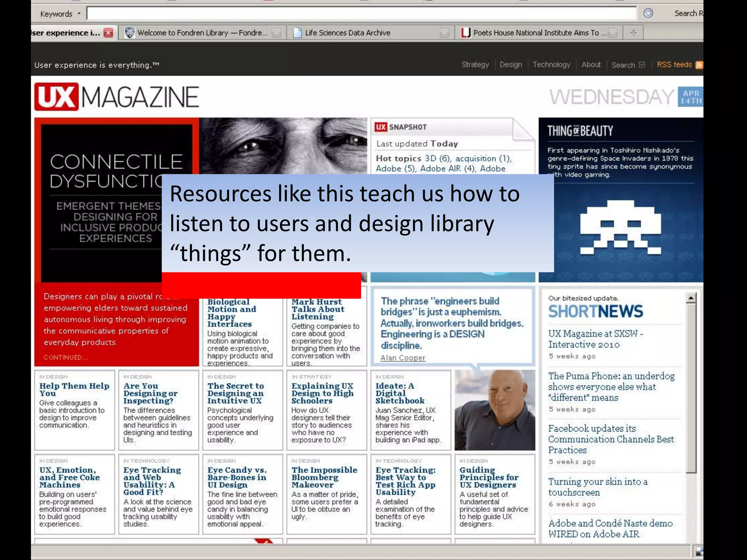Screen dimensions: 747x560
Task: Close the Life Sciences Data Archive tab
Action: (x=444, y=33)
